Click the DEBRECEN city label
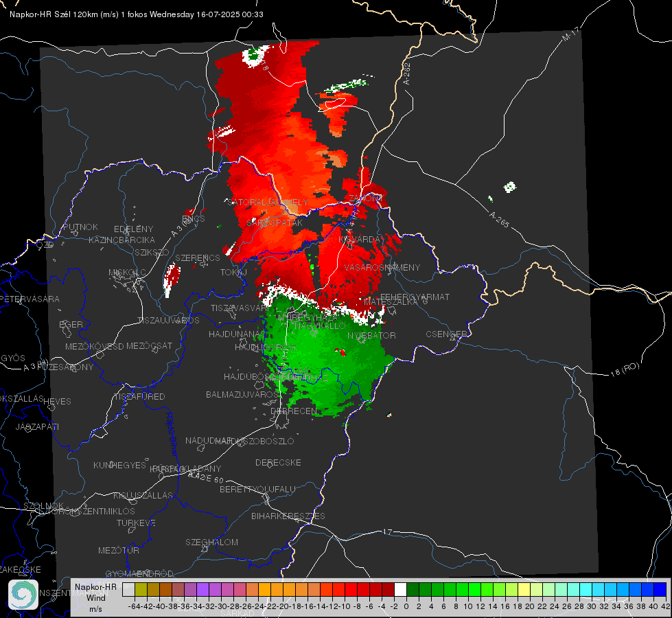This screenshot has height=618, width=672. [x=294, y=411]
